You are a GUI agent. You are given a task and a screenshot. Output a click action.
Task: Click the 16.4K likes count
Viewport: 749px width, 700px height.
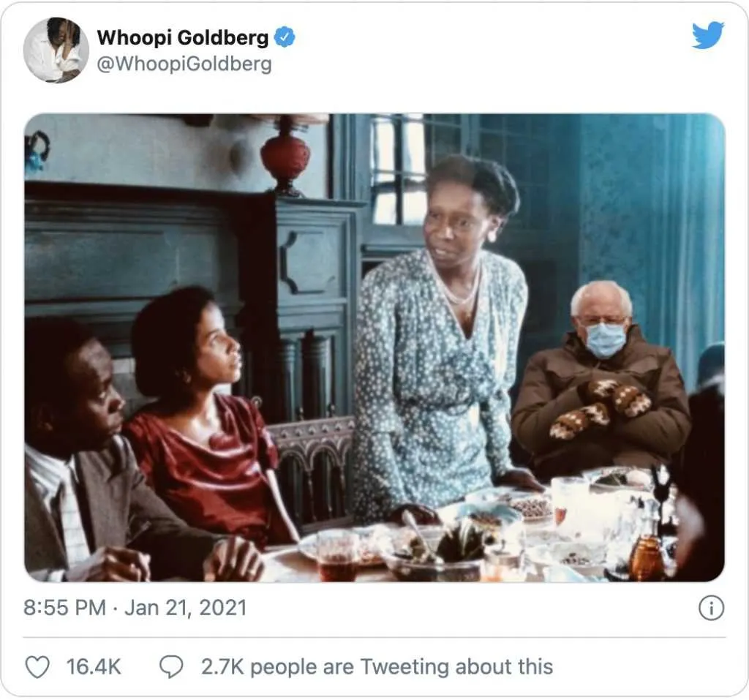94,666
